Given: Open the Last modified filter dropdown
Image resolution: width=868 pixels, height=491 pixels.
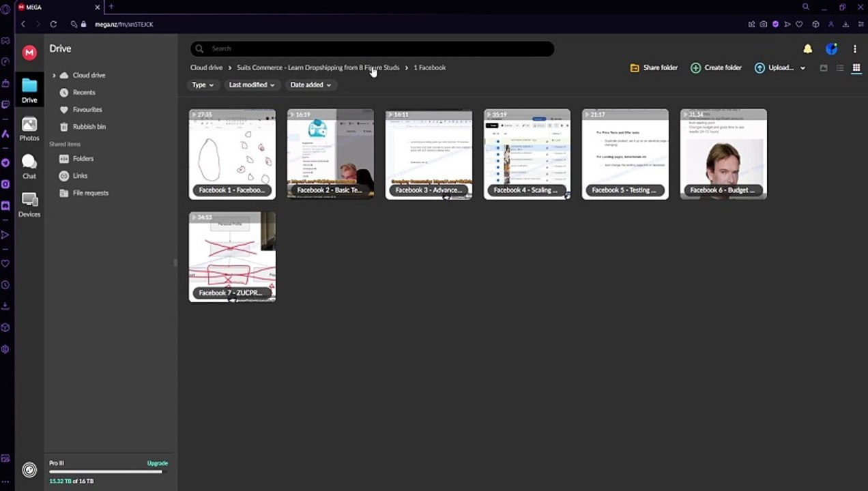Looking at the screenshot, I should coord(252,85).
